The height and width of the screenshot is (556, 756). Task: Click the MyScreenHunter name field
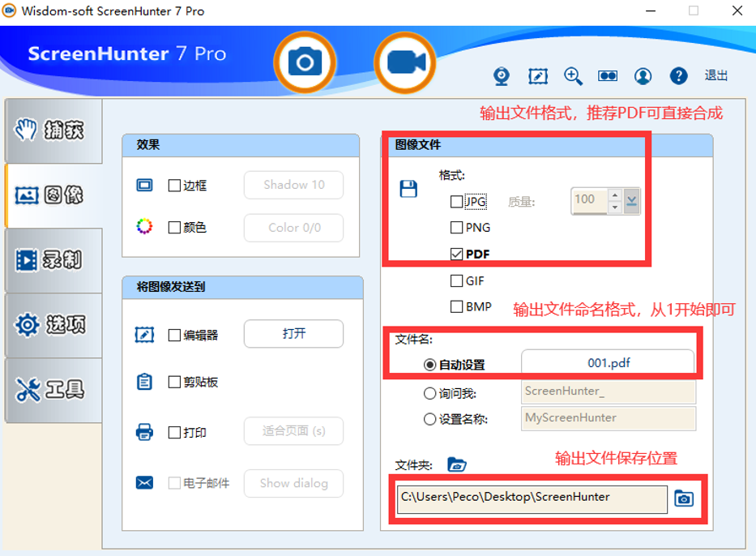pos(609,418)
